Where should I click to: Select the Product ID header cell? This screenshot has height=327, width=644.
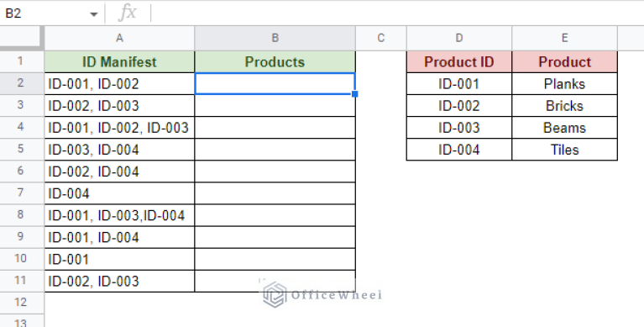tap(458, 62)
